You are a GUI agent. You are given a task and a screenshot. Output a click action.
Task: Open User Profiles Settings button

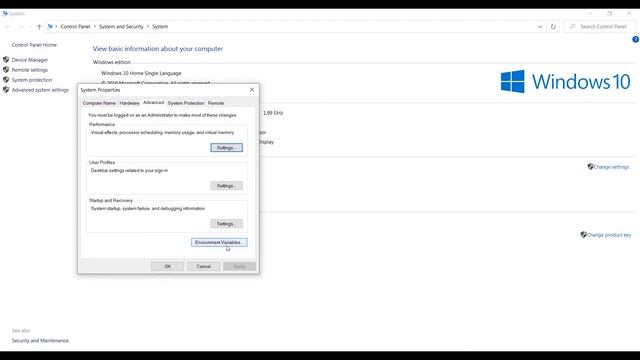point(227,186)
